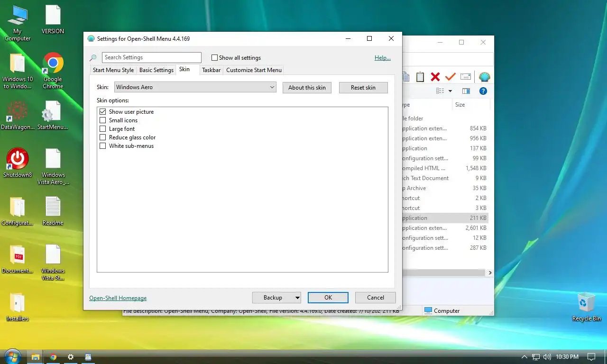Switch to Customize Start Menu tab
The height and width of the screenshot is (364, 607).
coord(254,70)
